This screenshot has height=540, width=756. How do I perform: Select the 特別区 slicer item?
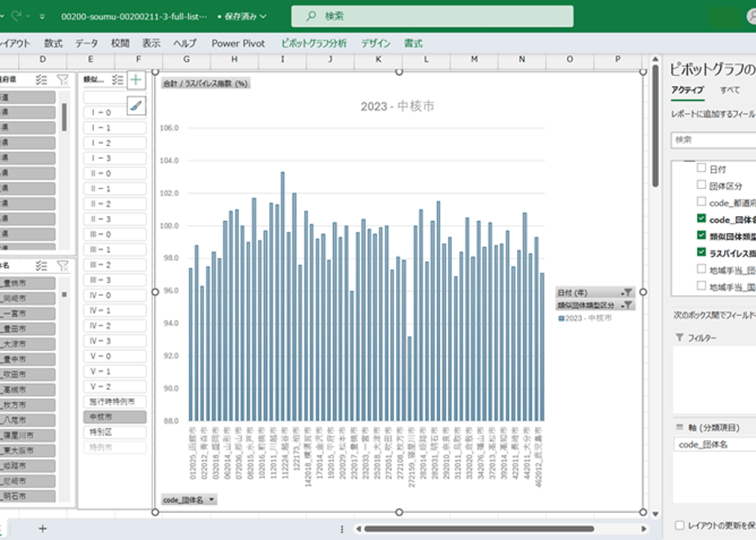tap(115, 432)
